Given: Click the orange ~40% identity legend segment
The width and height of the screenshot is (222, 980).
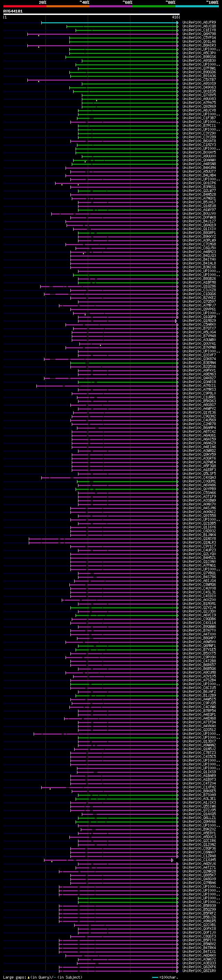Looking at the screenshot, I should [68, 6].
